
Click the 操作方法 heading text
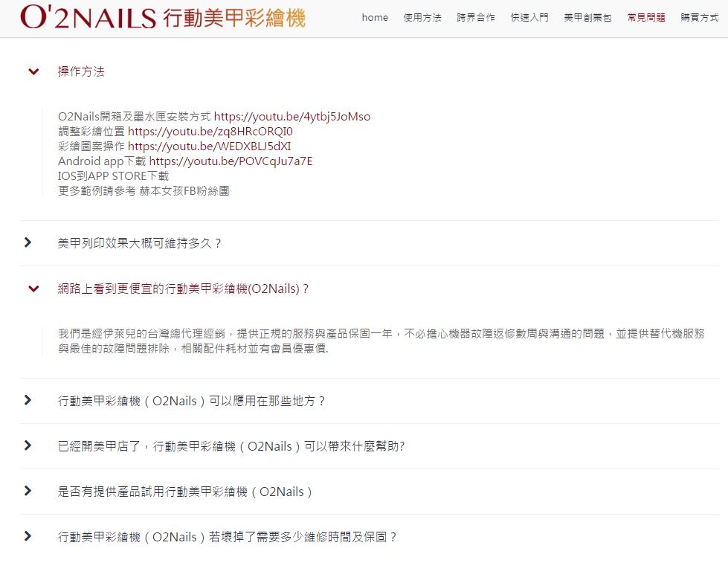pos(81,71)
